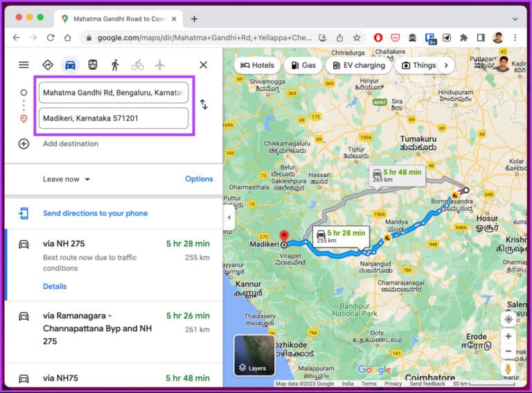The width and height of the screenshot is (532, 393).
Task: Zoom out on the map
Action: pyautogui.click(x=508, y=351)
